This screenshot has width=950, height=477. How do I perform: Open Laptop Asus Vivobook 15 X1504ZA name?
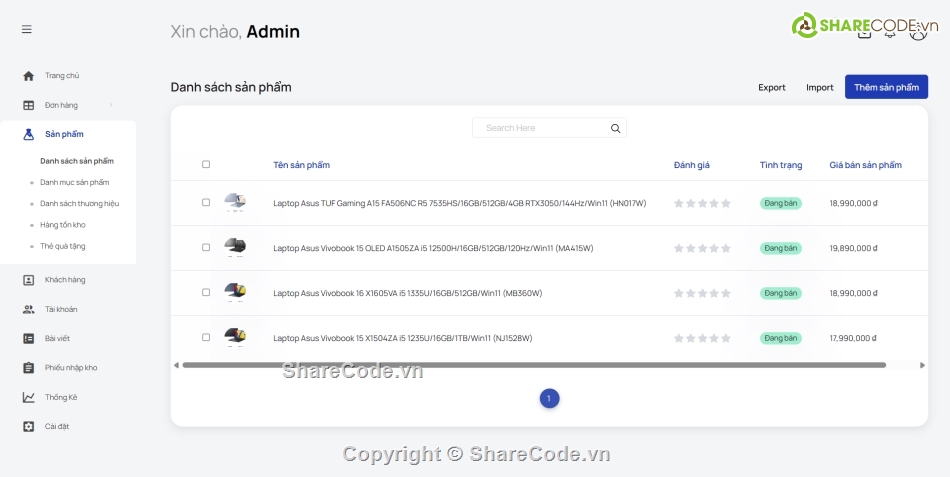[403, 338]
